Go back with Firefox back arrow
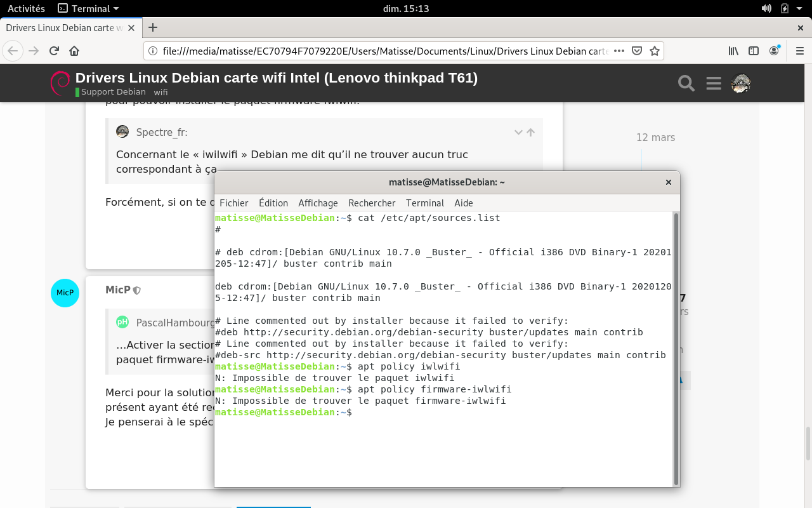 13,51
